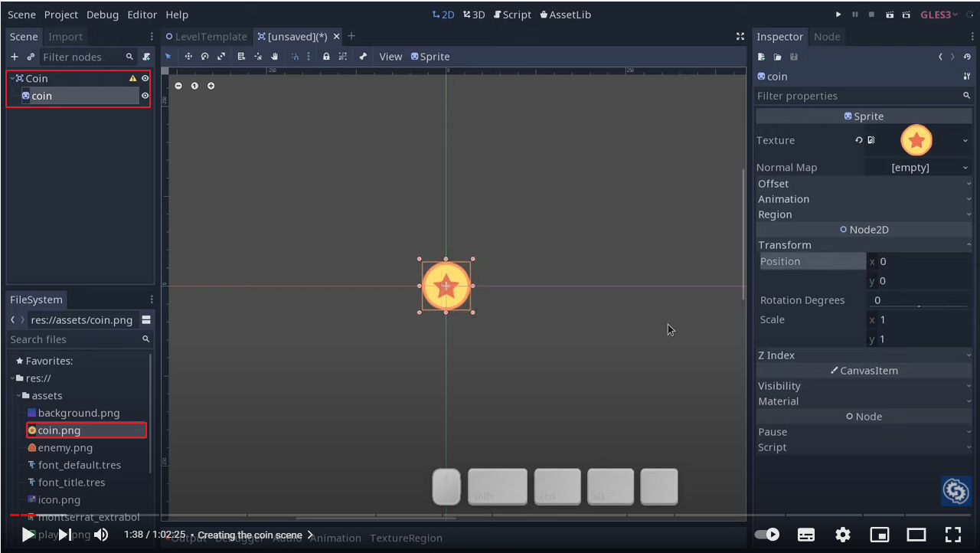Screen dimensions: 980x553
Task: Collapse the Transform section
Action: click(x=864, y=245)
